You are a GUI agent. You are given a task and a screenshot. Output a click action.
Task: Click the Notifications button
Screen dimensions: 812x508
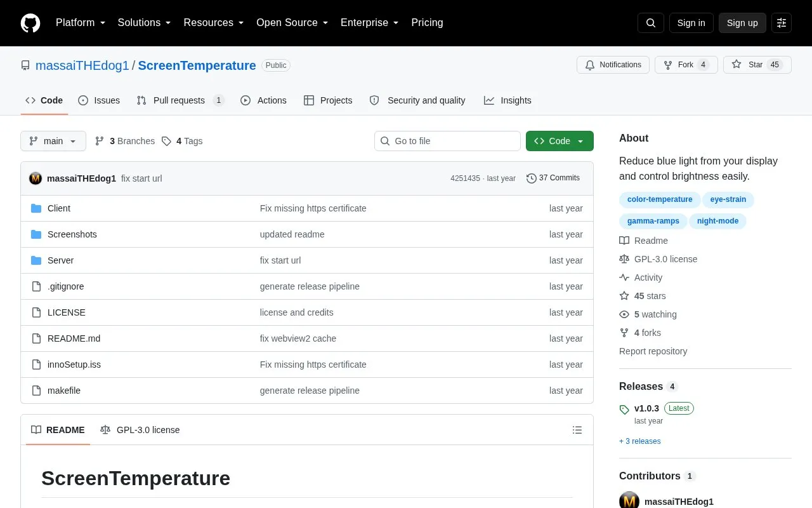[x=613, y=65]
